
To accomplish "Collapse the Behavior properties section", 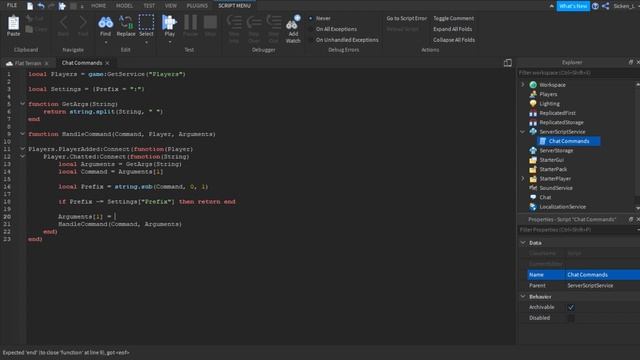I will tap(523, 297).
